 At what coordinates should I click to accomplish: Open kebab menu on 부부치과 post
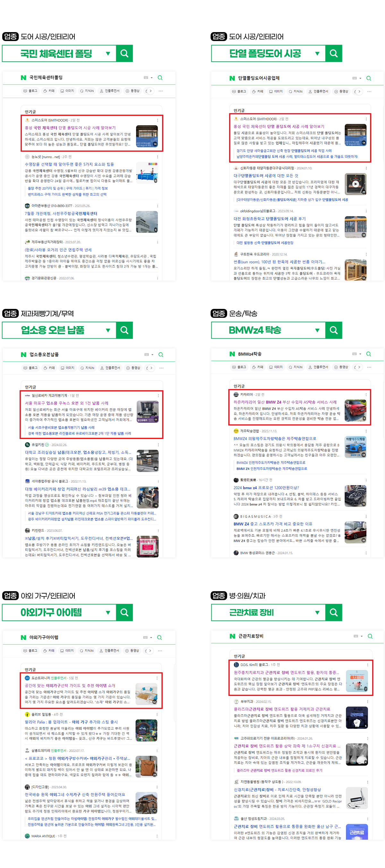click(x=367, y=701)
